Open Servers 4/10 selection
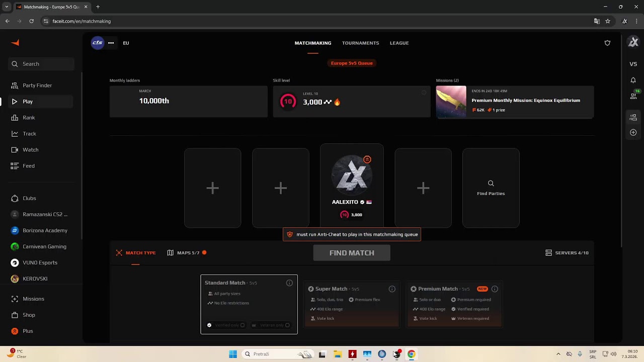This screenshot has height=362, width=644. point(567,253)
